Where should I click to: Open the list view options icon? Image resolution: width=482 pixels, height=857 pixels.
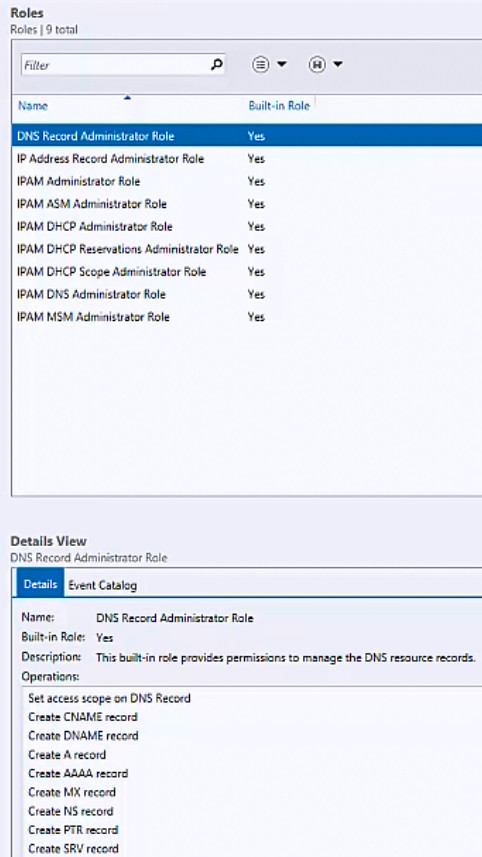(261, 64)
